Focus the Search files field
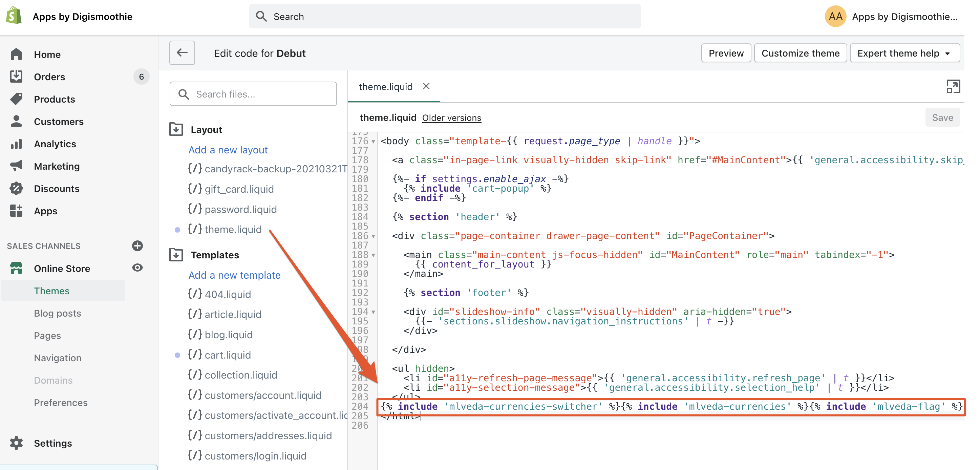The height and width of the screenshot is (470, 980). click(253, 93)
